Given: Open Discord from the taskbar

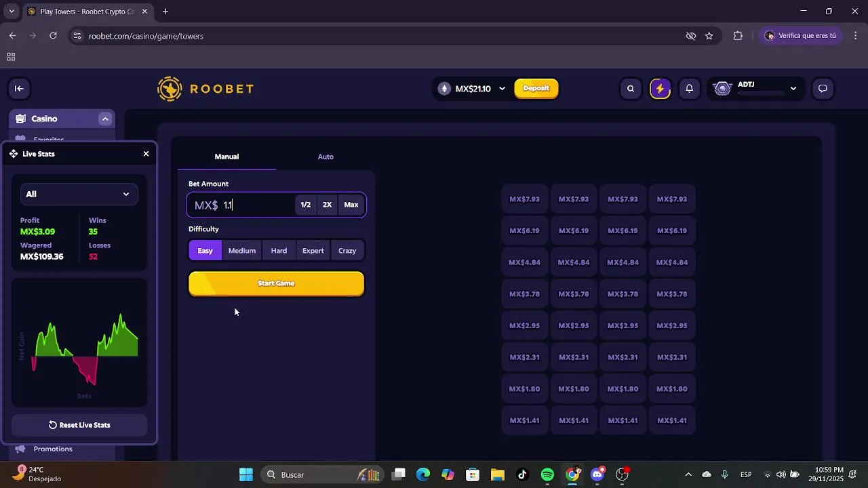Looking at the screenshot, I should [597, 474].
